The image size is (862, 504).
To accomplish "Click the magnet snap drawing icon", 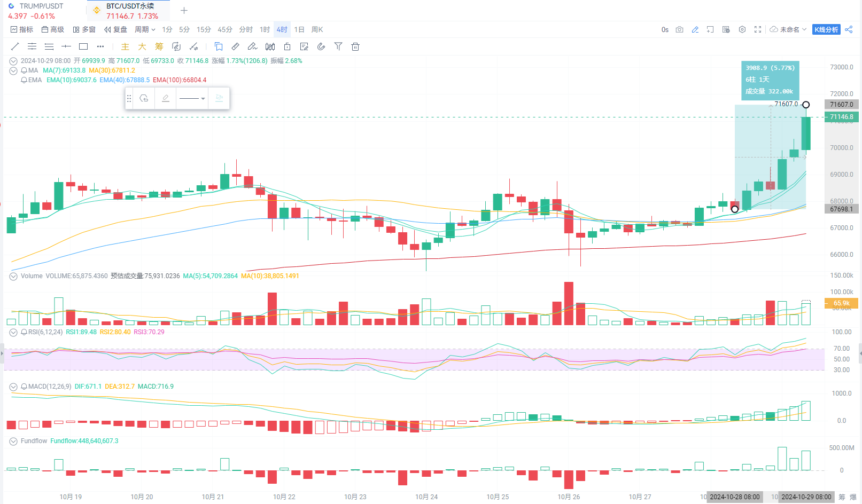I will (x=193, y=46).
